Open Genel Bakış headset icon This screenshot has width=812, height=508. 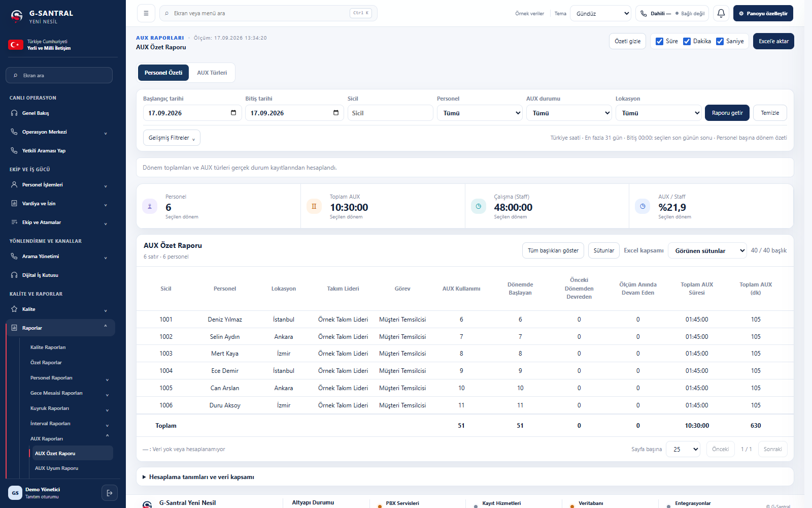coord(14,113)
